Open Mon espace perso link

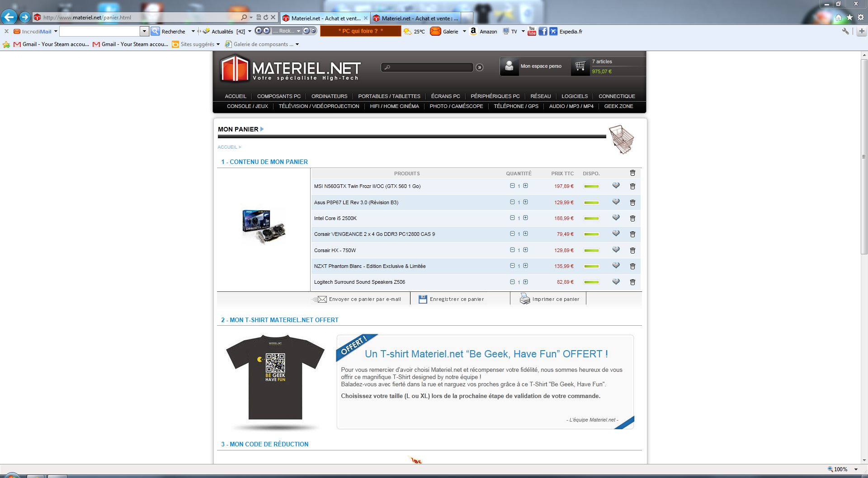tap(541, 66)
